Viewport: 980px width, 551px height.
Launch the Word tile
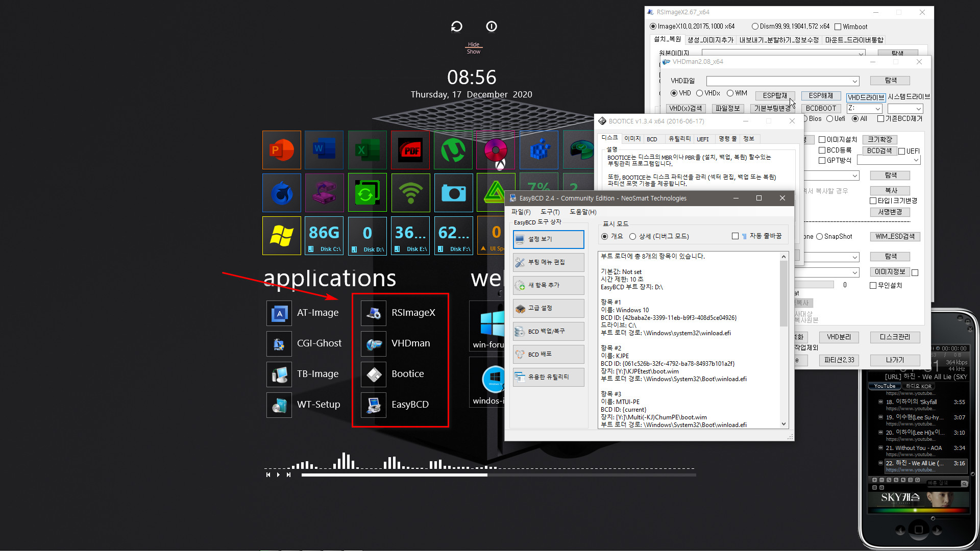coord(324,150)
